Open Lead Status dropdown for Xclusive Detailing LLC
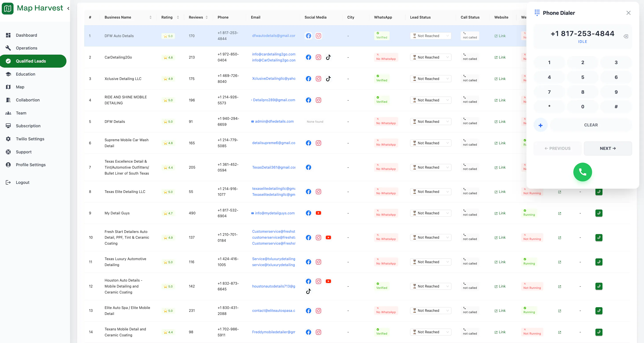Image resolution: width=644 pixels, height=343 pixels. point(430,78)
